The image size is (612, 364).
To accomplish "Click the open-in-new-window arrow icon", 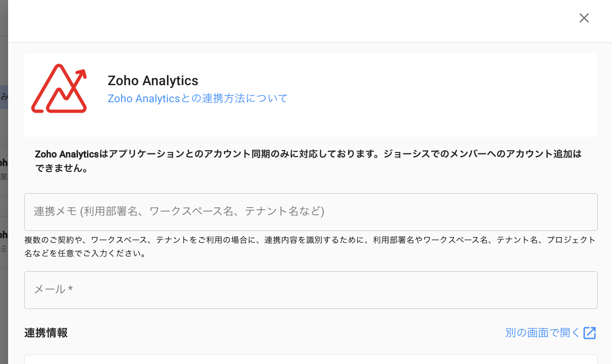I will point(590,333).
